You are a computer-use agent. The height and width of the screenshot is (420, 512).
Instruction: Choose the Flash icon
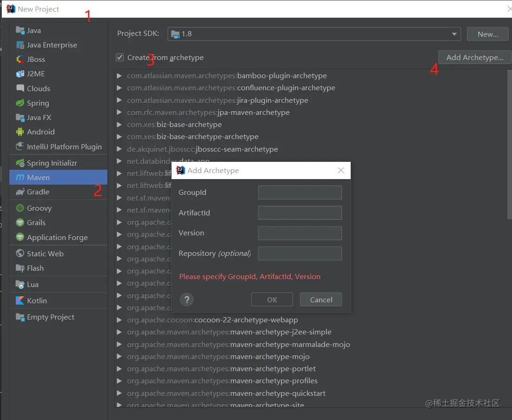[x=20, y=268]
